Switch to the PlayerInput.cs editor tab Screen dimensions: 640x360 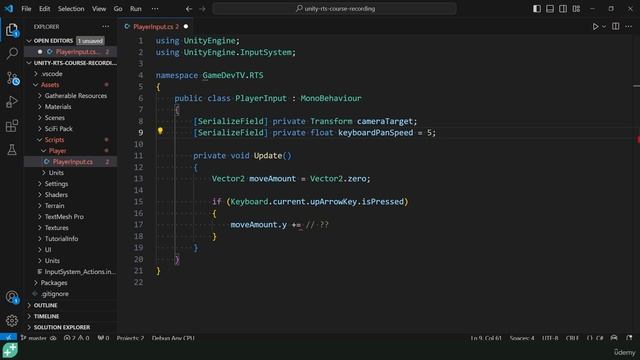[156, 27]
